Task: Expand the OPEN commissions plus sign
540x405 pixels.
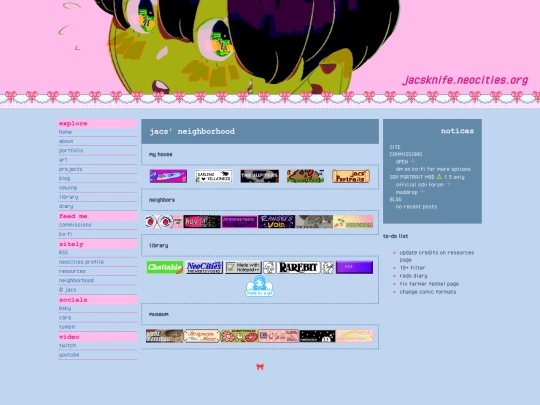Action: [413, 161]
